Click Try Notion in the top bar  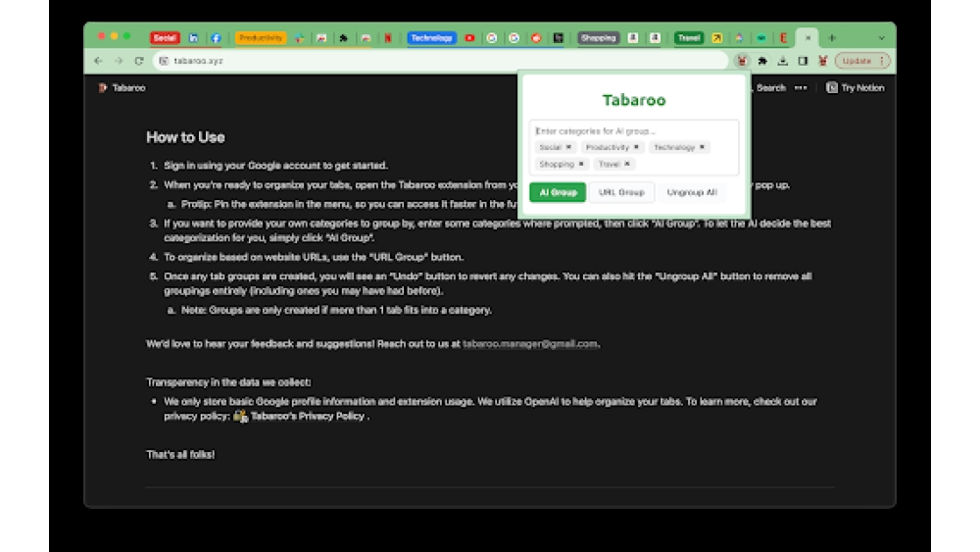tap(855, 88)
